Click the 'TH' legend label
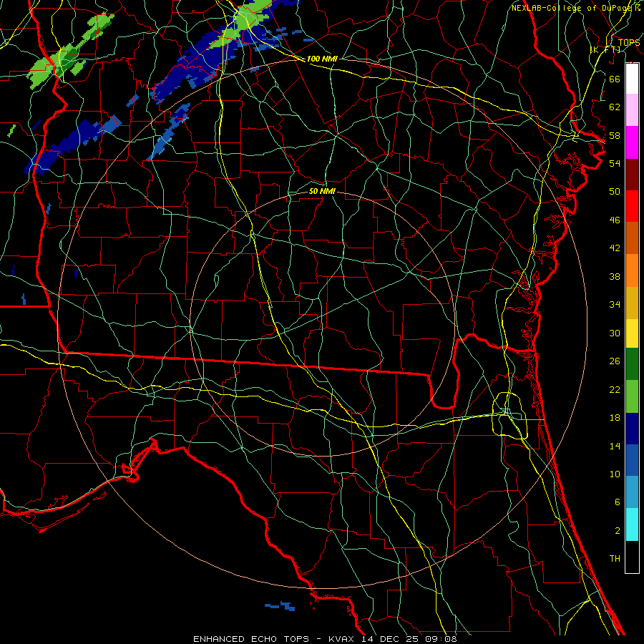The width and height of the screenshot is (644, 644). point(615,559)
